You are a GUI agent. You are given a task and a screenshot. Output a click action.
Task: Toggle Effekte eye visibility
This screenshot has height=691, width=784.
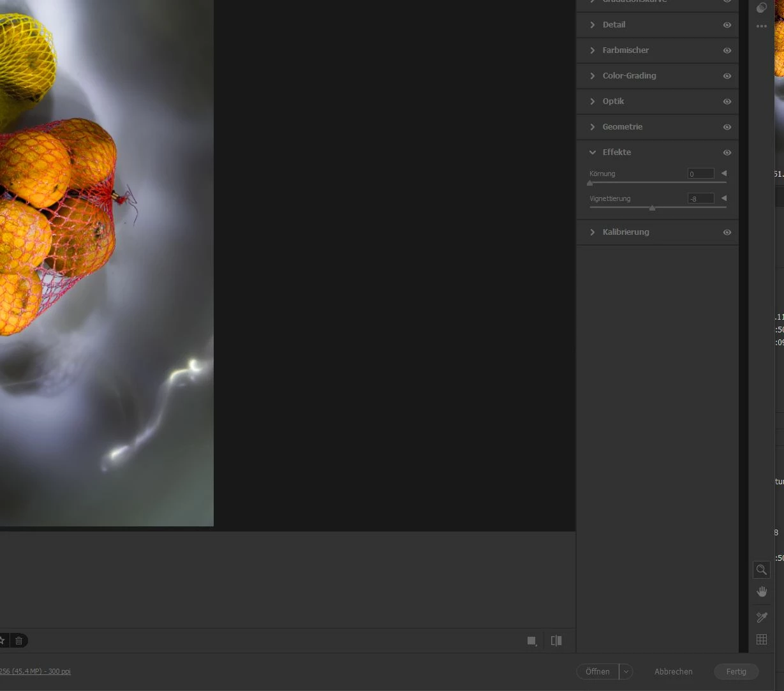[x=727, y=152]
